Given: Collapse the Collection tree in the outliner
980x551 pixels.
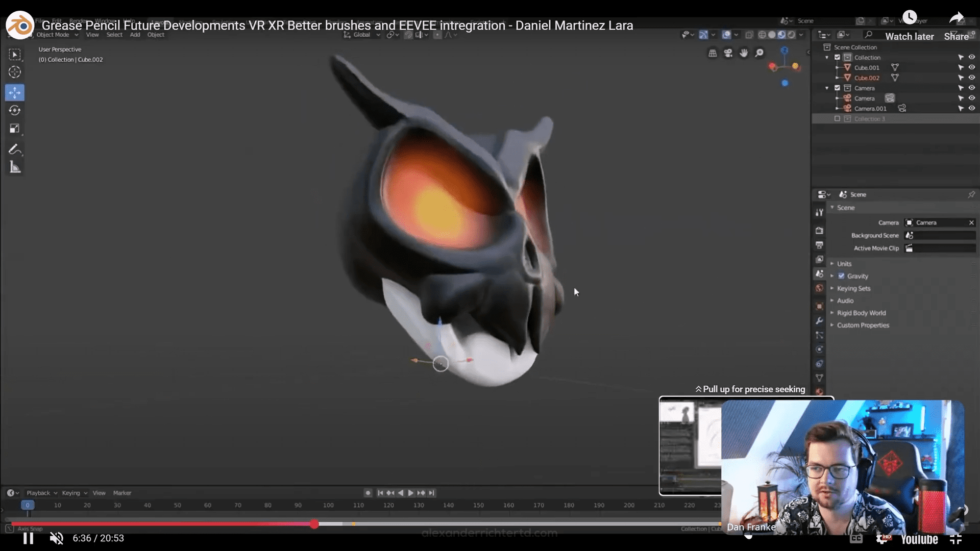Looking at the screenshot, I should click(x=828, y=57).
